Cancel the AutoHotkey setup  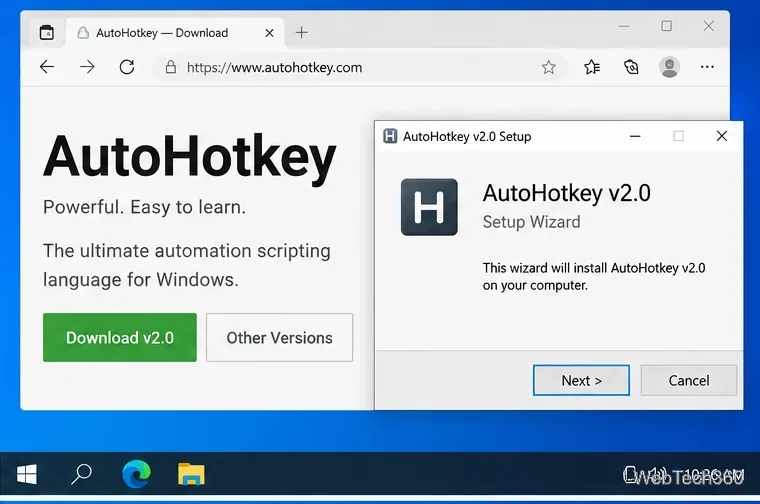689,380
